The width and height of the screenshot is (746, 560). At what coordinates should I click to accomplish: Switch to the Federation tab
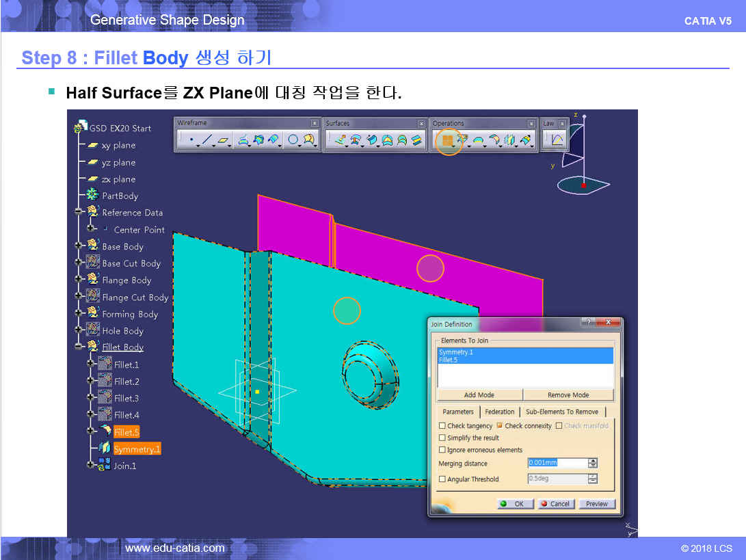coord(499,412)
